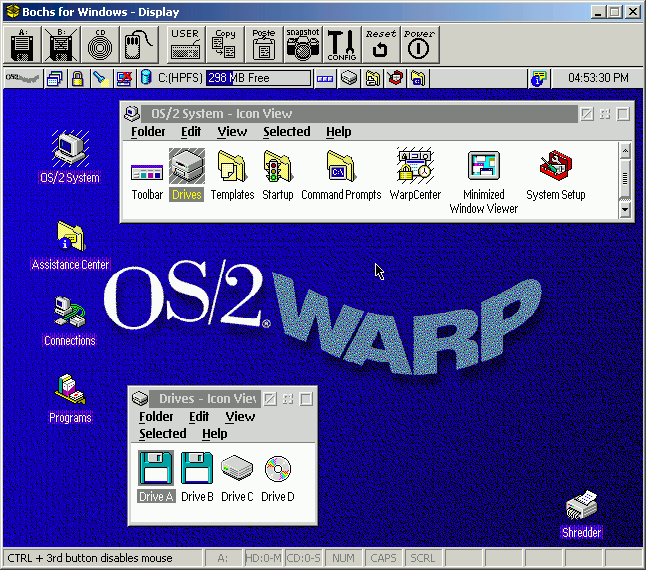The width and height of the screenshot is (646, 570).
Task: Click the shutdown icon on WarpCenter
Action: tap(124, 78)
